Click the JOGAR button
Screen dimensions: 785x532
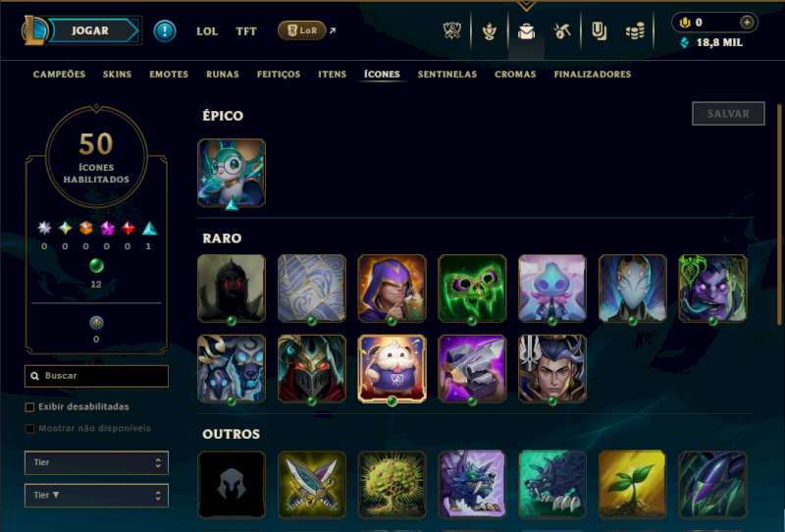pyautogui.click(x=90, y=30)
